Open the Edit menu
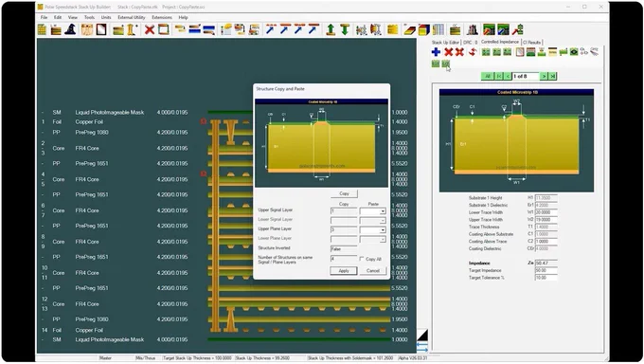This screenshot has height=364, width=644. tap(58, 17)
